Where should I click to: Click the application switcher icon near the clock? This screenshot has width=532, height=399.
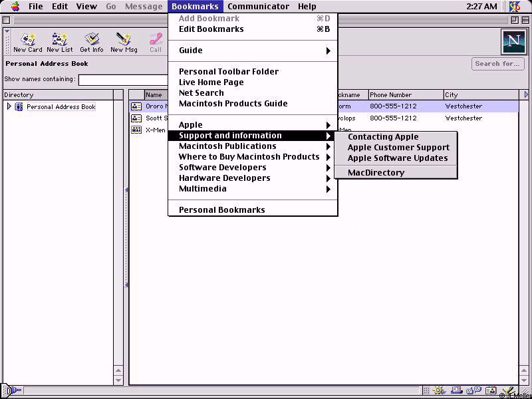click(515, 6)
